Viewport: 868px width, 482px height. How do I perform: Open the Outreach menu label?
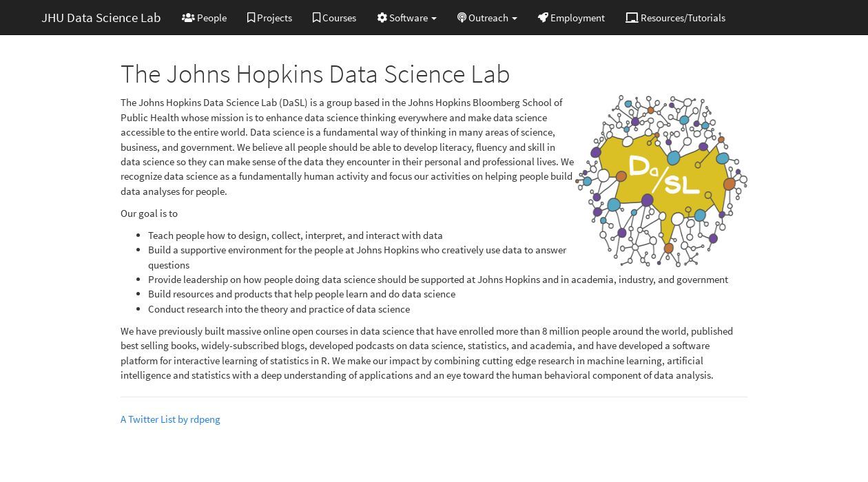click(x=488, y=18)
